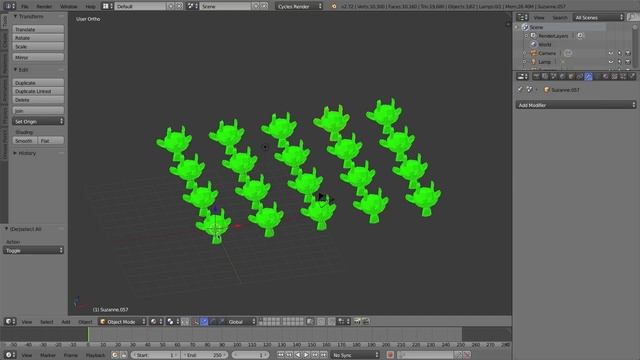Toggle Camera visibility eye in outliner
Image resolution: width=640 pixels, height=360 pixels.
(x=611, y=53)
